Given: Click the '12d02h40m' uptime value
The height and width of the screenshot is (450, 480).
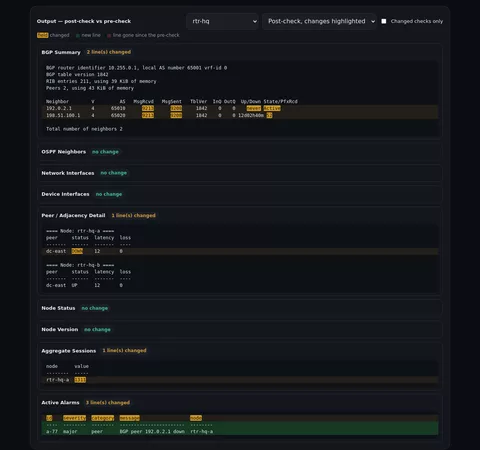Looking at the screenshot, I should point(251,115).
